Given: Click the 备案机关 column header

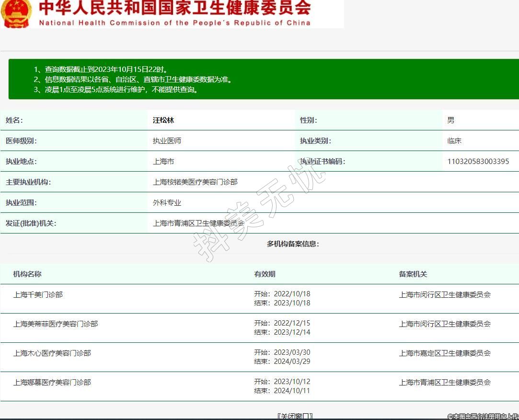Looking at the screenshot, I should 413,274.
